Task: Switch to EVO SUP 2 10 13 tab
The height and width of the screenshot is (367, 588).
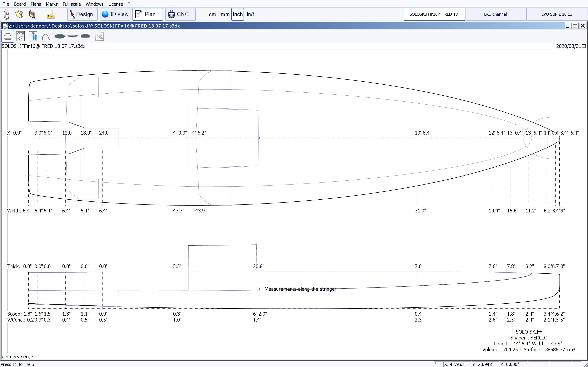Action: pyautogui.click(x=556, y=14)
